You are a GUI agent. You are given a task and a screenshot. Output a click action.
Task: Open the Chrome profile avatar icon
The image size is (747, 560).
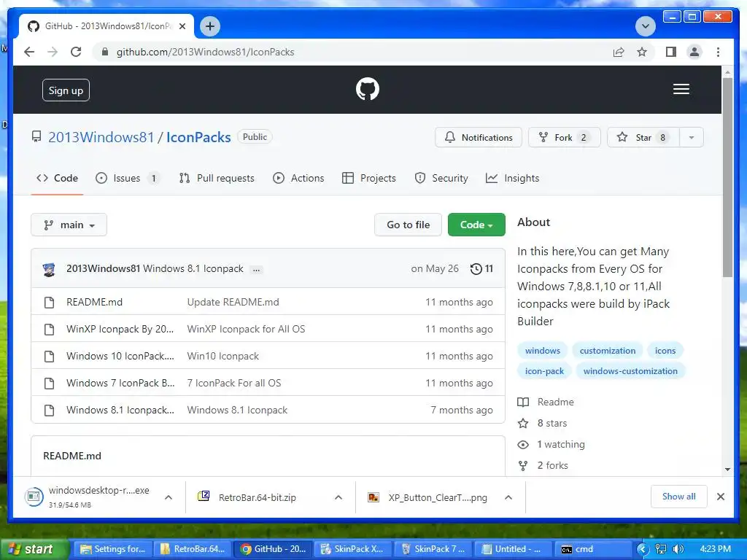point(694,52)
